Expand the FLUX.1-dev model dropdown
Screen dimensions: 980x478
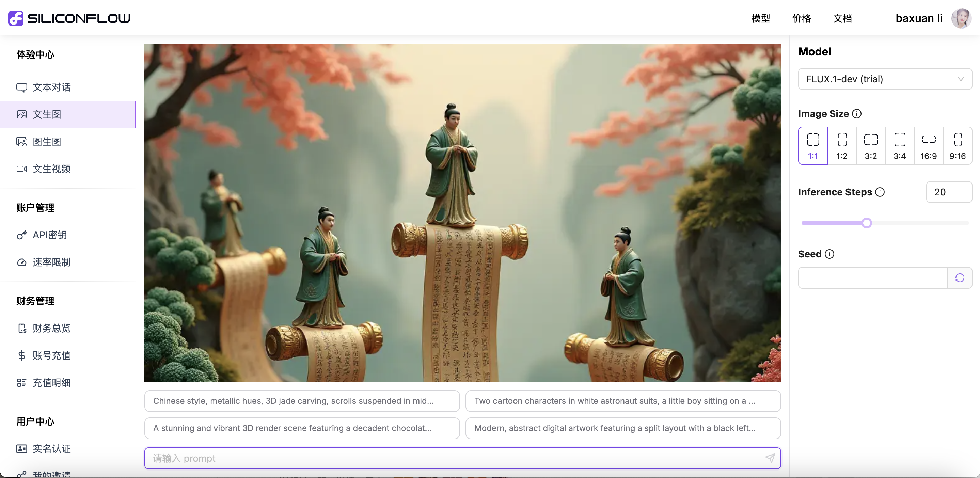click(885, 79)
